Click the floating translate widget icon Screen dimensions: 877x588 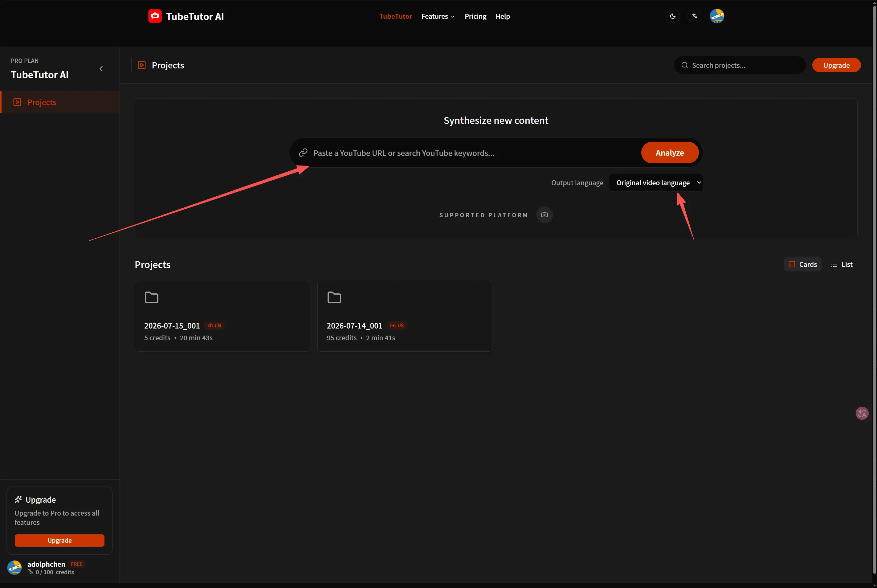click(862, 413)
